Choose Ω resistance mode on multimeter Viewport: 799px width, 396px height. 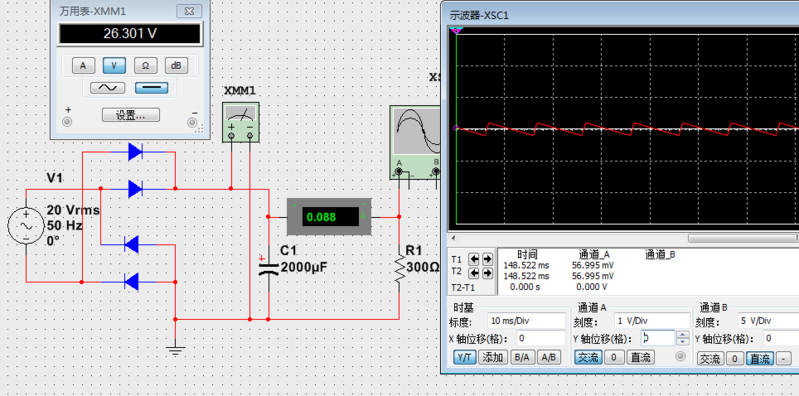pyautogui.click(x=145, y=65)
